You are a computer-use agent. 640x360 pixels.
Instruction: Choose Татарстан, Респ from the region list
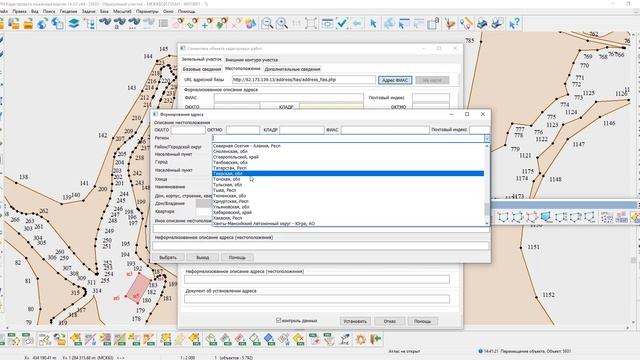348,168
